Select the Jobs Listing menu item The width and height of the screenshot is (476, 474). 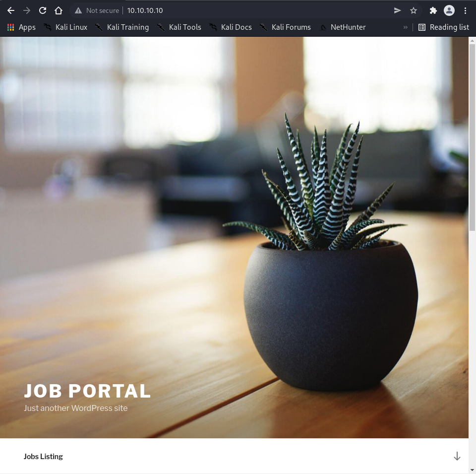[x=43, y=457]
